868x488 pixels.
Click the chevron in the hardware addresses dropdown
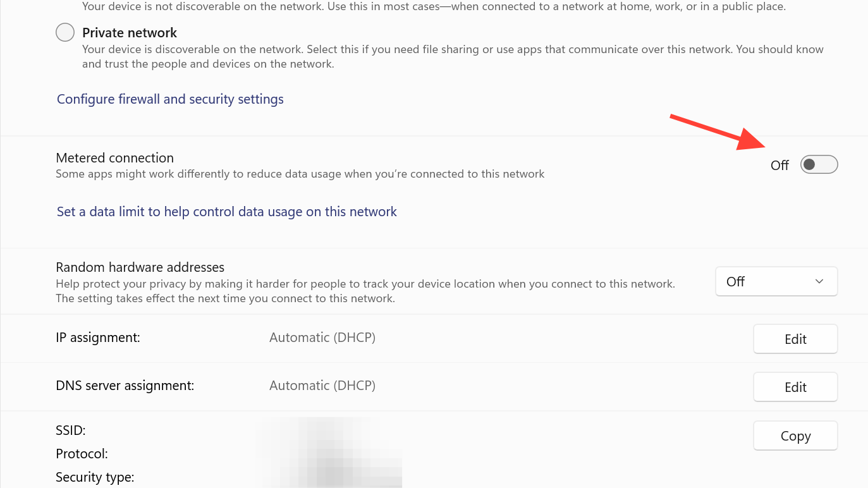[x=819, y=281]
